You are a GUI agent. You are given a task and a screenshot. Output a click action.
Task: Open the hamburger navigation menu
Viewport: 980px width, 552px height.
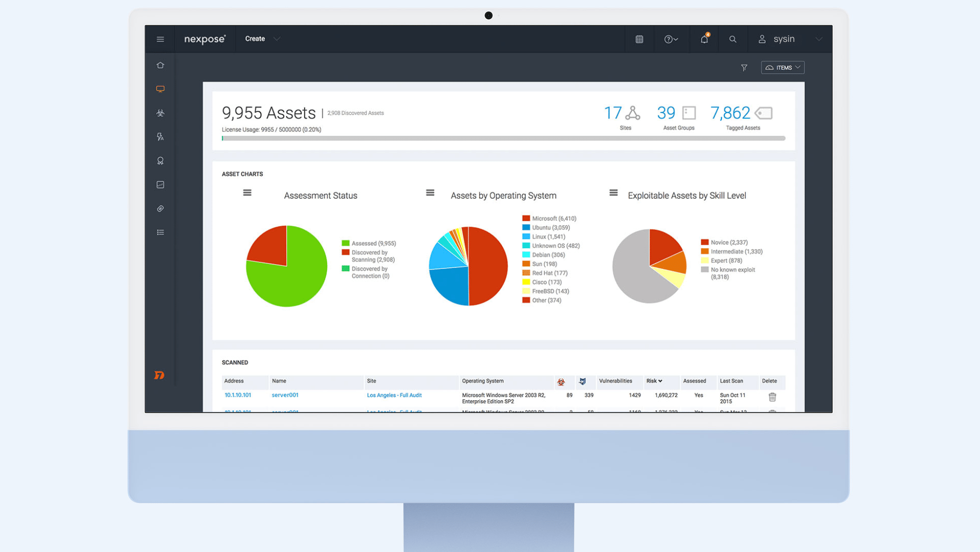tap(160, 39)
